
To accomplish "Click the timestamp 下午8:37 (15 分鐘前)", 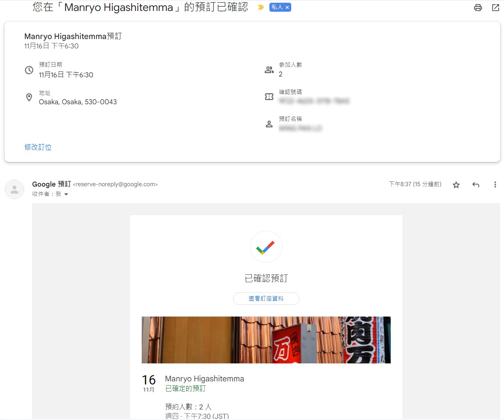I will [415, 184].
